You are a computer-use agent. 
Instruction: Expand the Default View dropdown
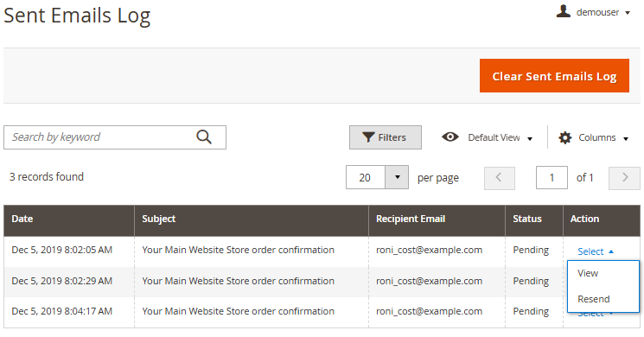[x=529, y=139]
